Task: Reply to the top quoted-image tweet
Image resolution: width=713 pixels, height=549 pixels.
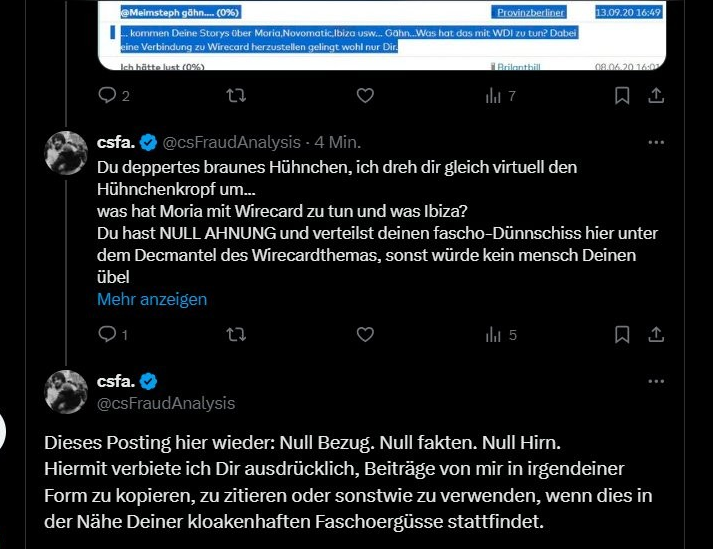Action: (x=108, y=96)
